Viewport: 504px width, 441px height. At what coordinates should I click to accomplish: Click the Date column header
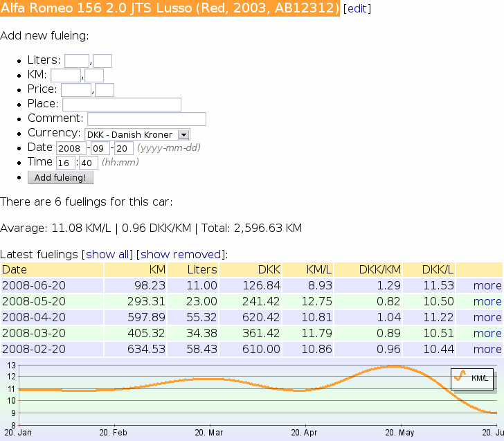(x=52, y=269)
